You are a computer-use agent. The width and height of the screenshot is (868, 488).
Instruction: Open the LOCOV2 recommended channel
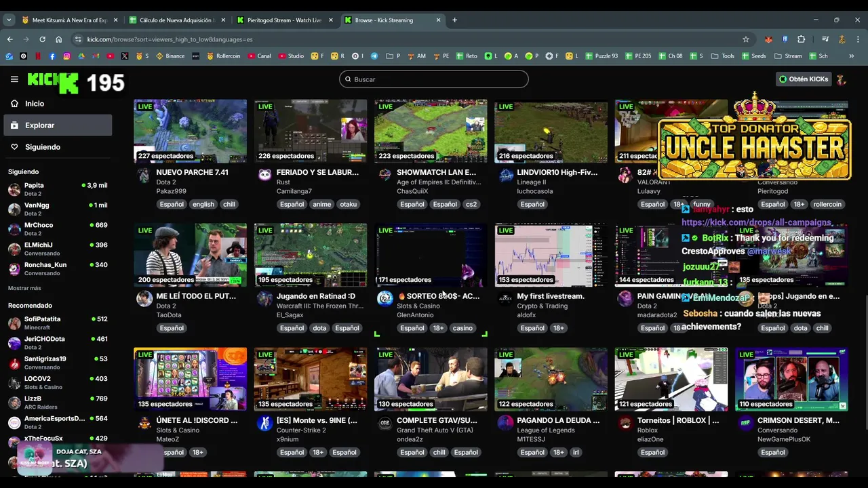point(58,382)
